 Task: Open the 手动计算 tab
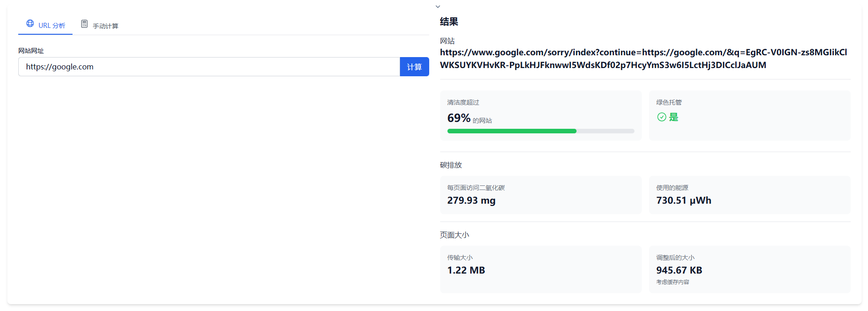(105, 26)
